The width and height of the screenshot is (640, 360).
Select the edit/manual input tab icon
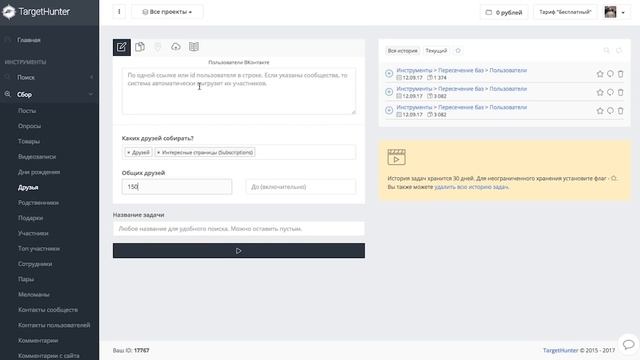tap(122, 47)
